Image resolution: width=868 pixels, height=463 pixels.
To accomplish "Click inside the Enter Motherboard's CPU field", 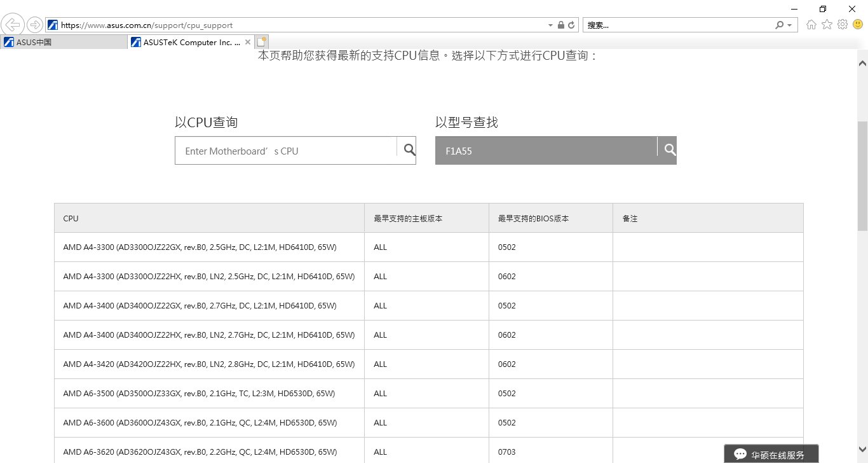I will click(286, 150).
